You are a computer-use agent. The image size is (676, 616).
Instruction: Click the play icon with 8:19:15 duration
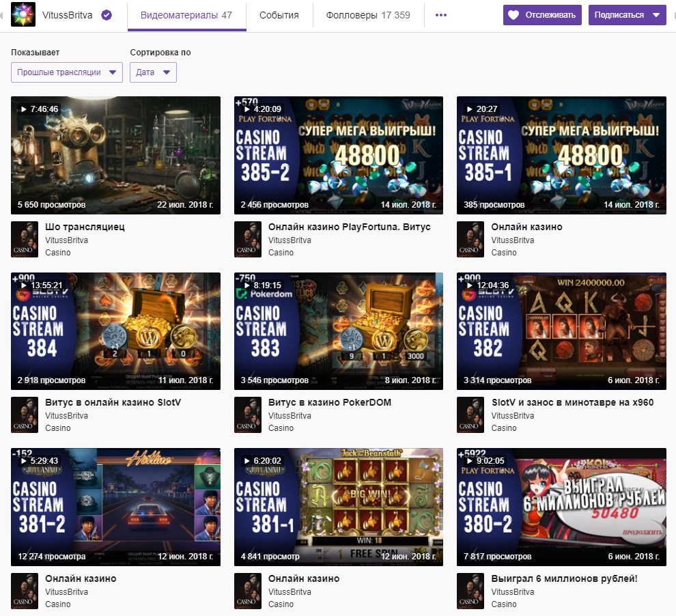247,285
